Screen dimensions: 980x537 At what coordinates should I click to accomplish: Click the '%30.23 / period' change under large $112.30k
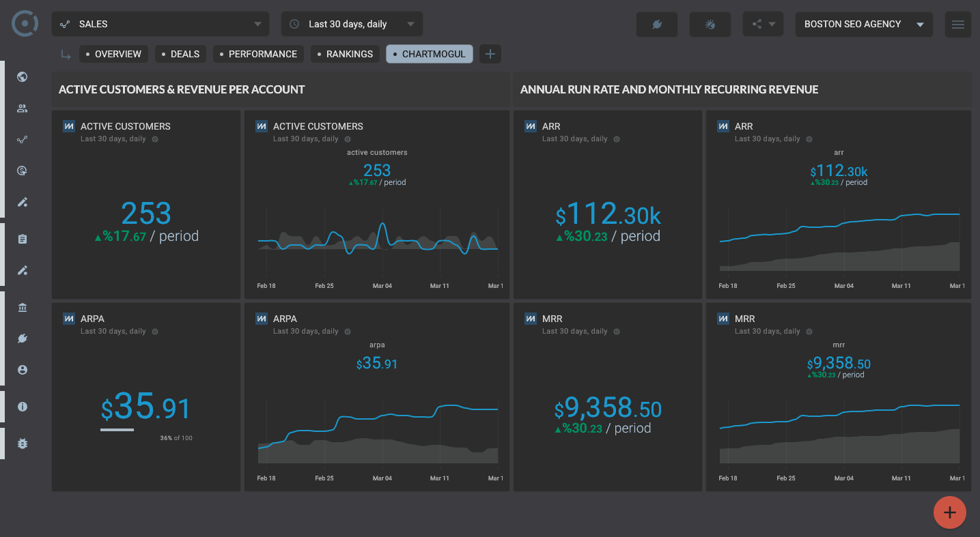(x=608, y=237)
